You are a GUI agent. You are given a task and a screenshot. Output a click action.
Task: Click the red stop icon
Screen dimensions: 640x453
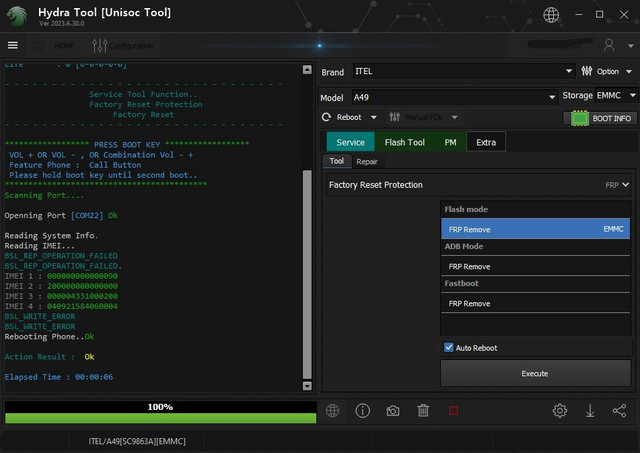[x=453, y=411]
